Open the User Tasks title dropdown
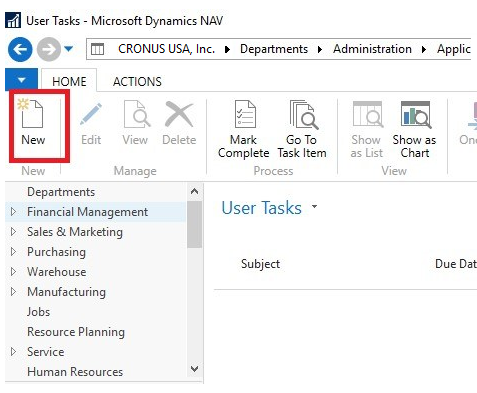The width and height of the screenshot is (477, 393). tap(314, 206)
